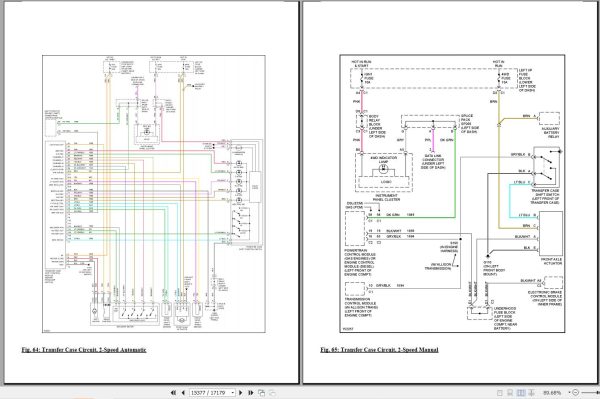This screenshot has height=399, width=600.
Task: Jump to the last page
Action: (251, 392)
